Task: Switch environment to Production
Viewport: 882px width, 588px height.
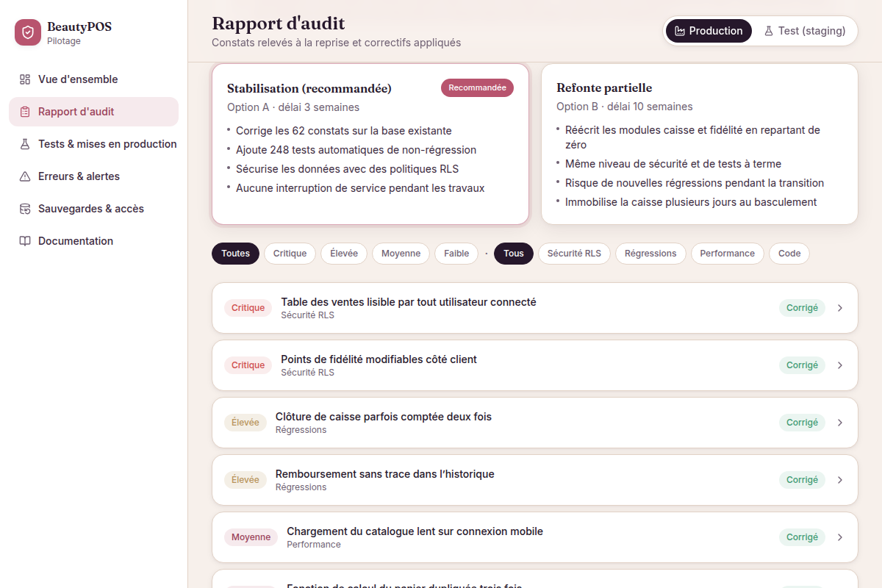Action: click(x=709, y=31)
